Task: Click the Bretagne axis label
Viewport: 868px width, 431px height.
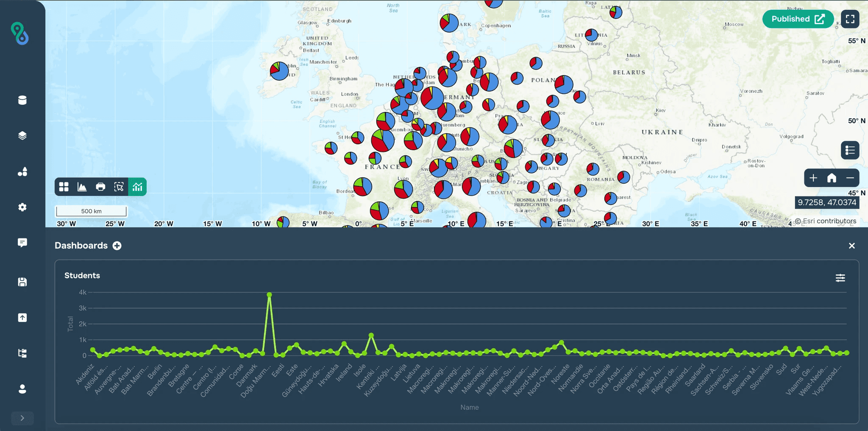Action: [178, 375]
